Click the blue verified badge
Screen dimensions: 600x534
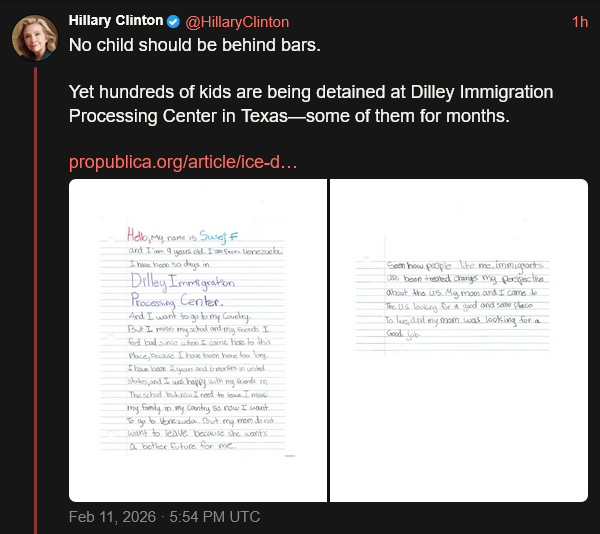click(x=173, y=22)
